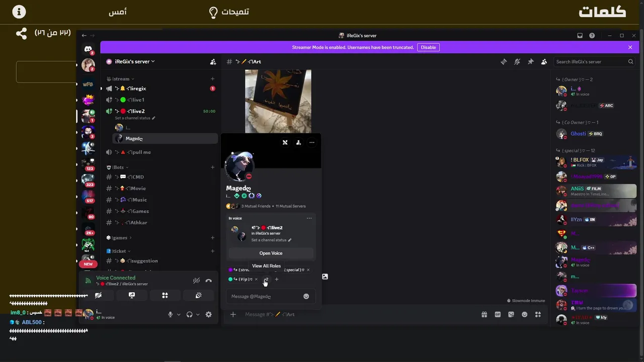Collapse the Bots category

[x=117, y=167]
